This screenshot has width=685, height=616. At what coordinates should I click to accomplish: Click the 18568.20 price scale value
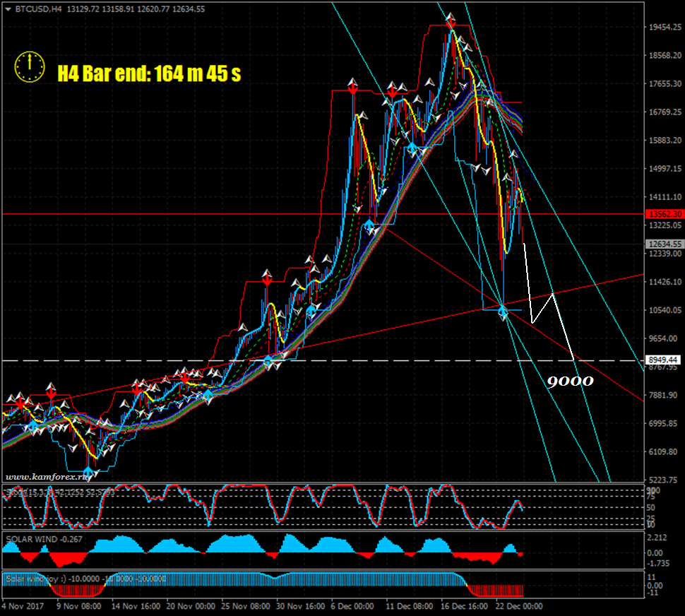(665, 56)
